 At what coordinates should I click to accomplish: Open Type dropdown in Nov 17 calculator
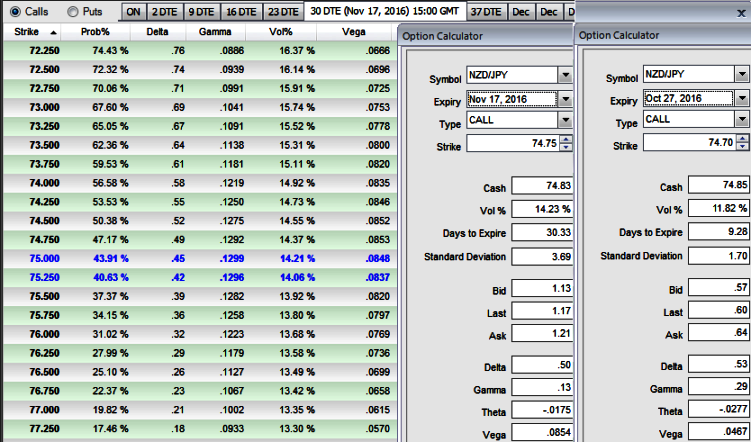click(x=565, y=121)
